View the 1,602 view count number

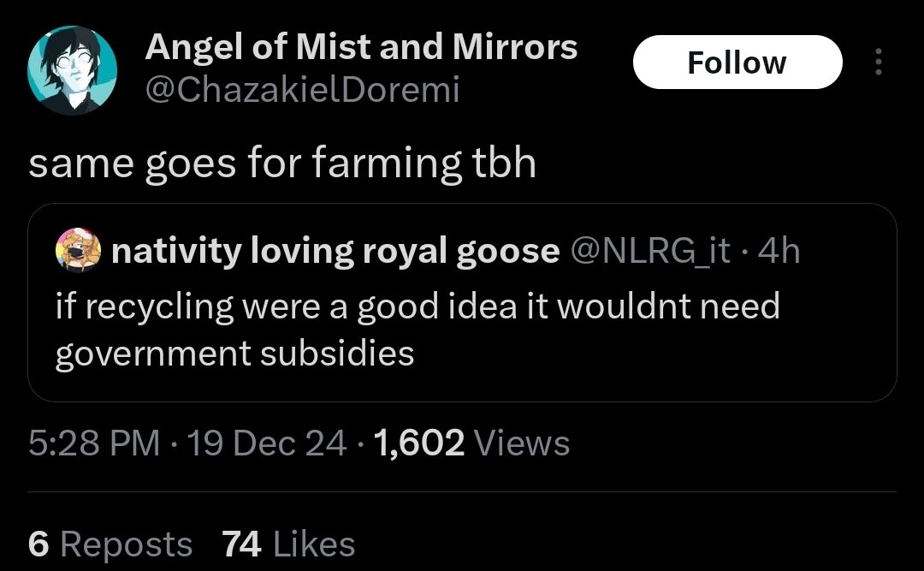(x=420, y=443)
